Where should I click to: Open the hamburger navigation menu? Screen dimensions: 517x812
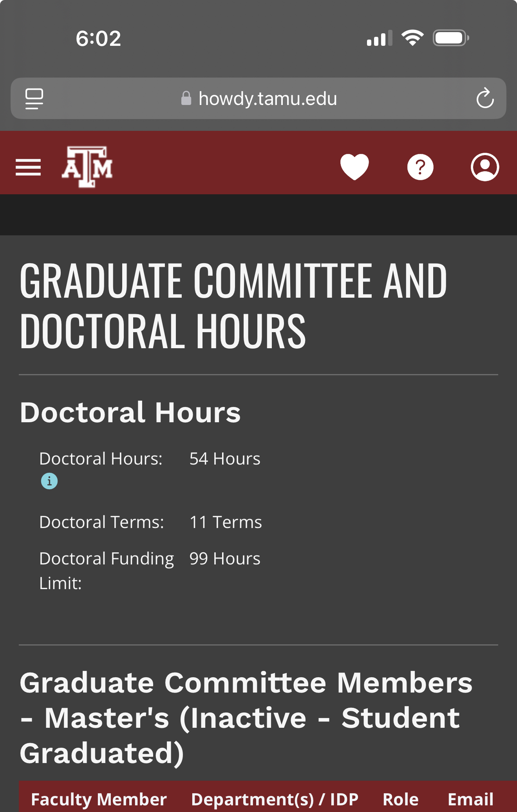[28, 167]
